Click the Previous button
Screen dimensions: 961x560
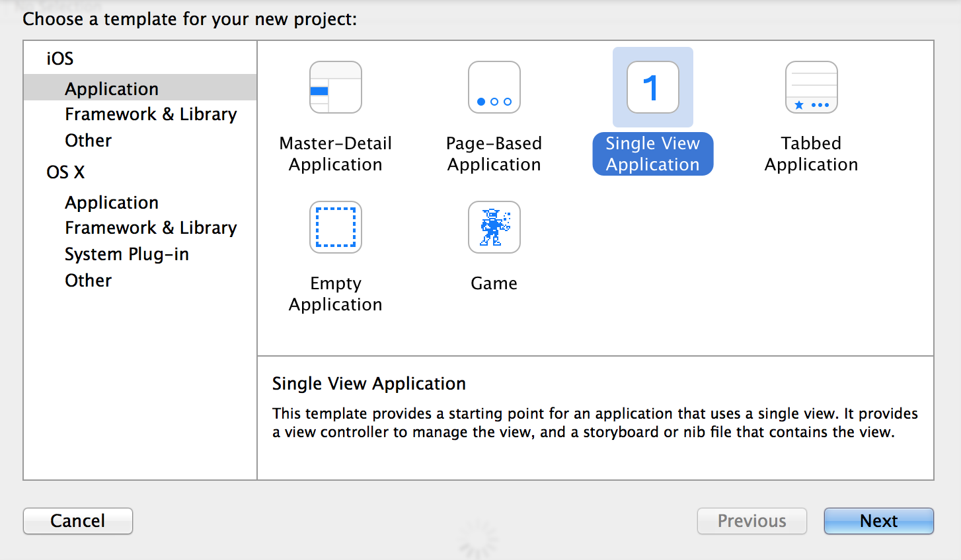pos(751,521)
